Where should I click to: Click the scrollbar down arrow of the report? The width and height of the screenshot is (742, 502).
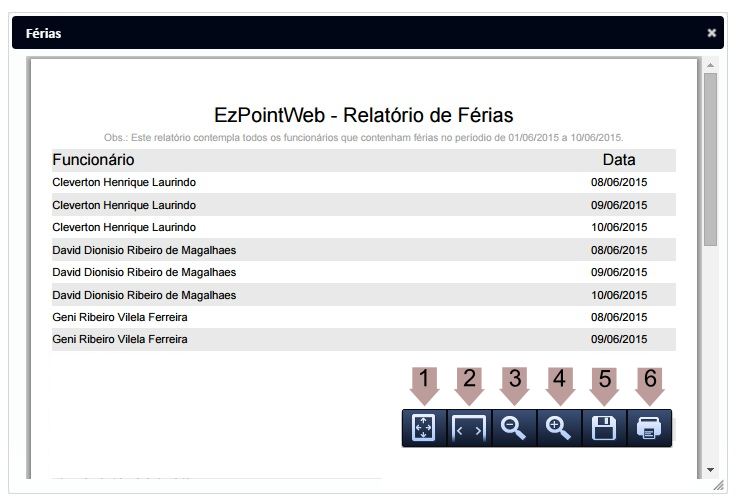click(x=710, y=469)
